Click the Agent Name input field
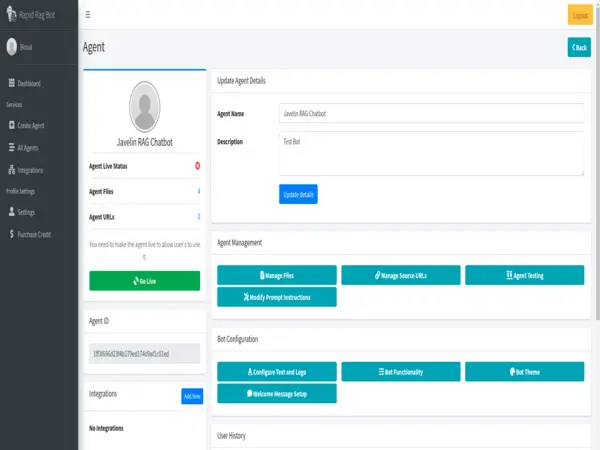The height and width of the screenshot is (450, 600). pos(431,114)
